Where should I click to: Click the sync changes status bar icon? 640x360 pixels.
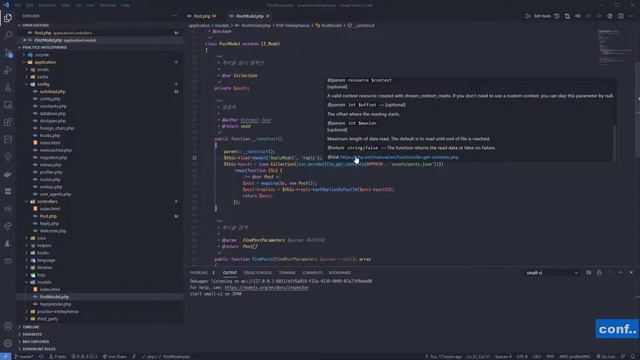(x=41, y=356)
